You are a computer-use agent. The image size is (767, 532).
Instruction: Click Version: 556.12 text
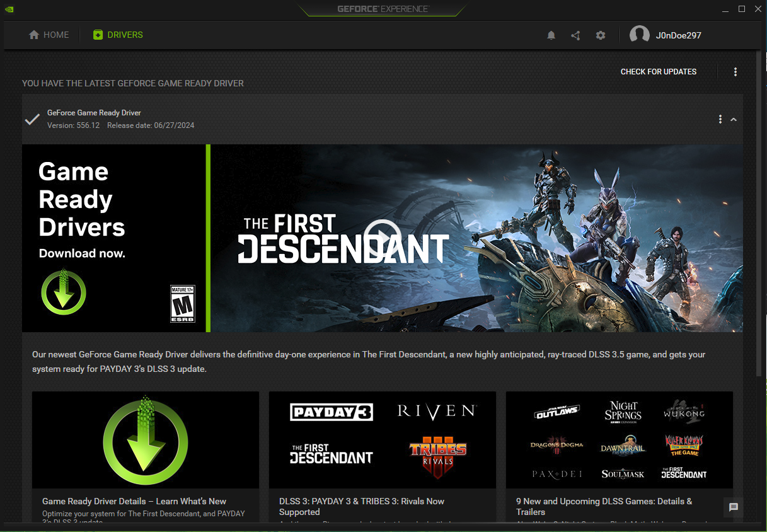(x=73, y=125)
